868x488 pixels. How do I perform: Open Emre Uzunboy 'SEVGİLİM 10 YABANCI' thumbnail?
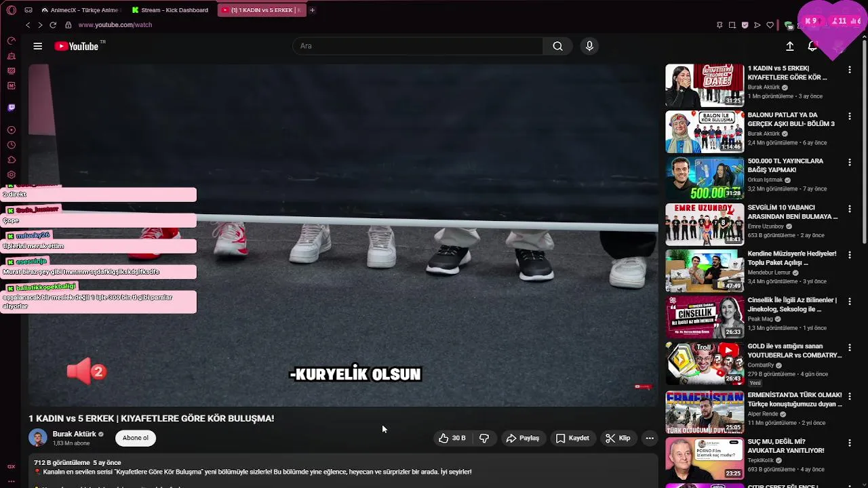705,224
